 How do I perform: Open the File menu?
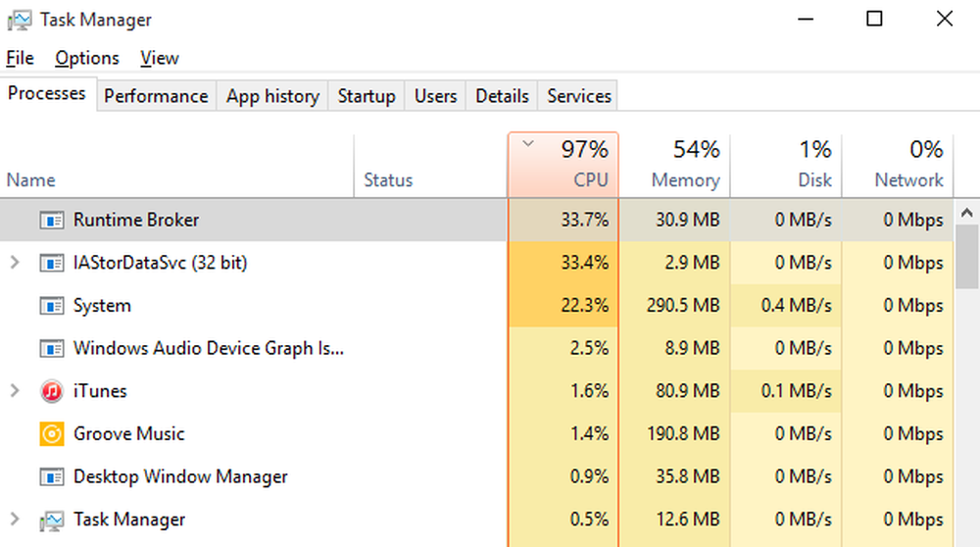tap(20, 58)
